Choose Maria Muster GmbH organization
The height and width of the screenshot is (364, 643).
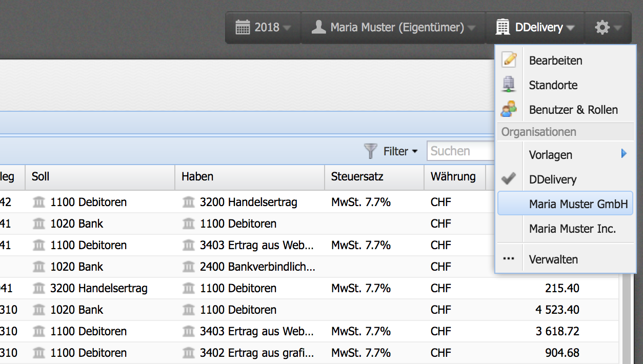pos(577,204)
